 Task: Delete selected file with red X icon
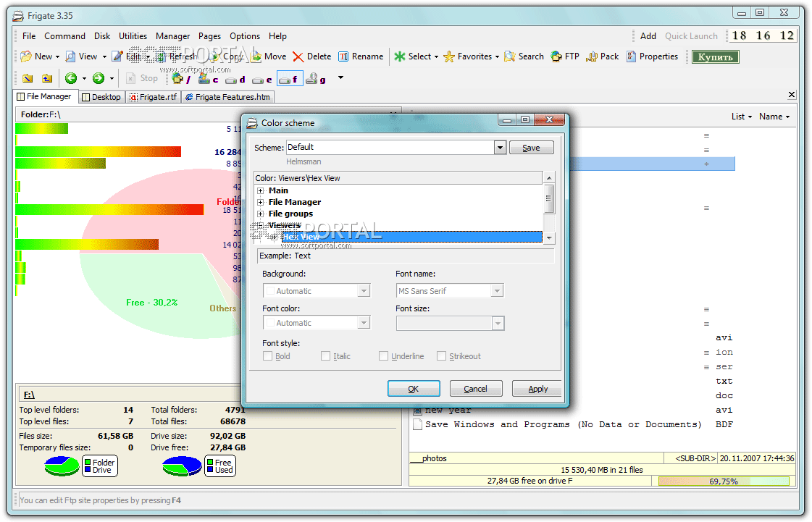(x=298, y=56)
